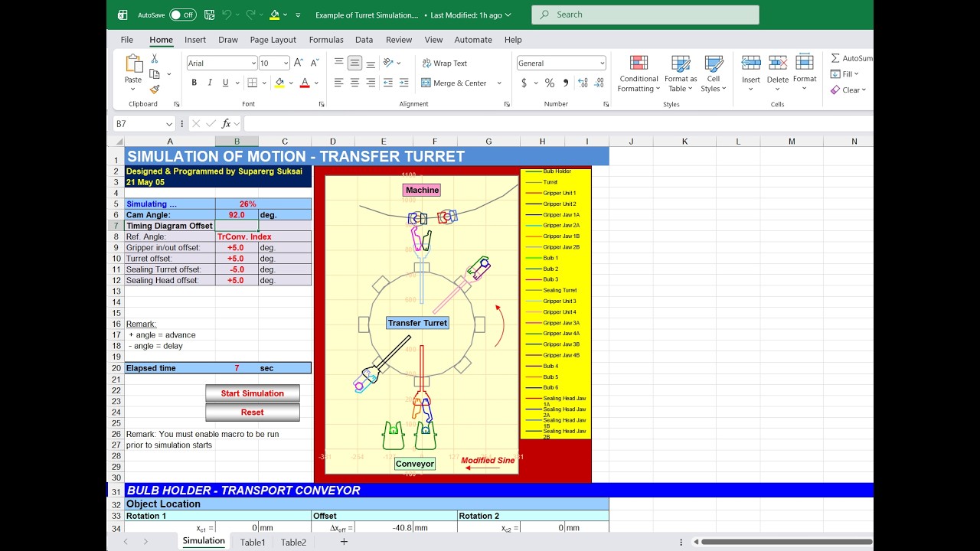Click the Cut scissors icon
Image resolution: width=980 pixels, height=551 pixels.
pyautogui.click(x=155, y=59)
